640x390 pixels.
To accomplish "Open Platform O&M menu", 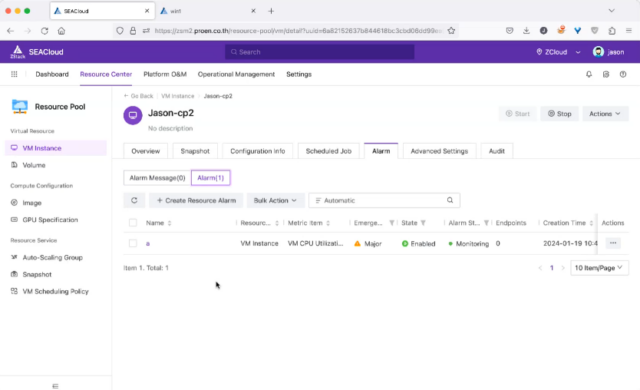I will [165, 74].
